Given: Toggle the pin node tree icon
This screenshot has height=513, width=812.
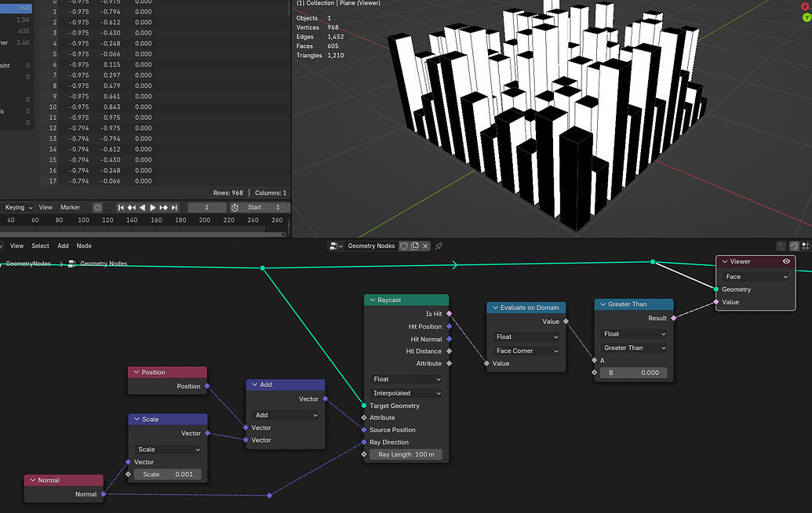Looking at the screenshot, I should (439, 246).
